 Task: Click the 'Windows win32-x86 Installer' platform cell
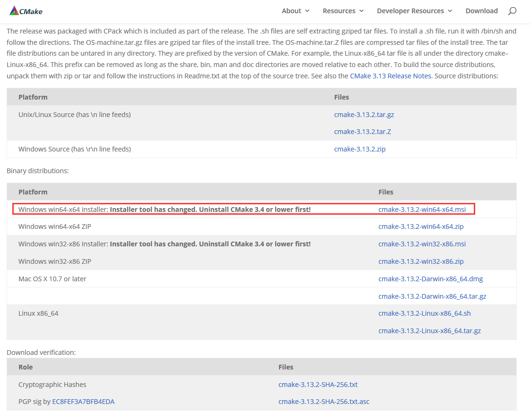tap(164, 244)
